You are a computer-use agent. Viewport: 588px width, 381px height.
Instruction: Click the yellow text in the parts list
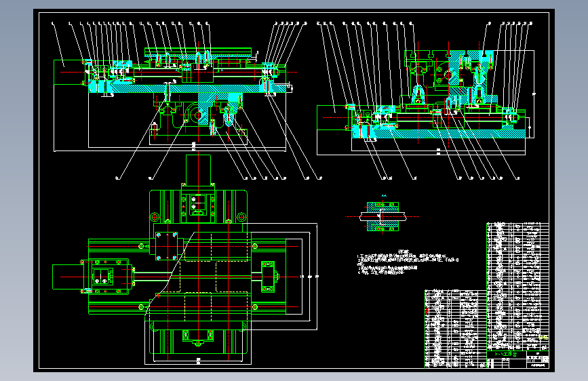(x=543, y=338)
